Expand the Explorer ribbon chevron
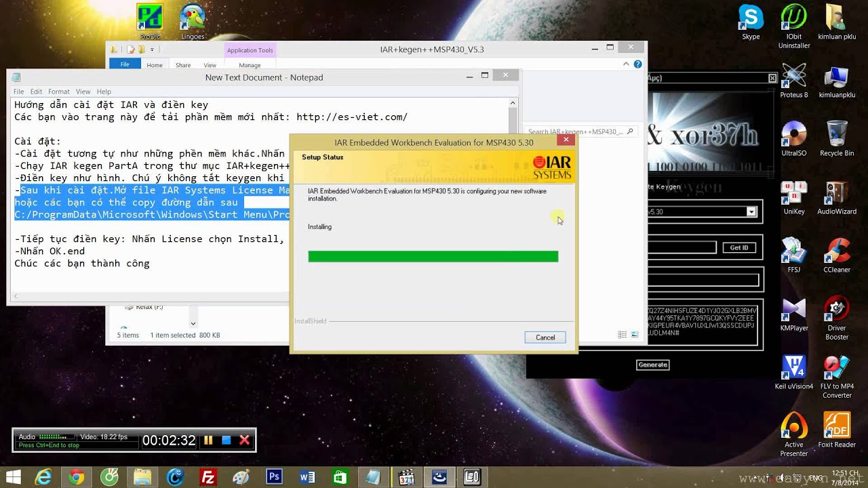The height and width of the screenshot is (488, 868). (x=625, y=64)
